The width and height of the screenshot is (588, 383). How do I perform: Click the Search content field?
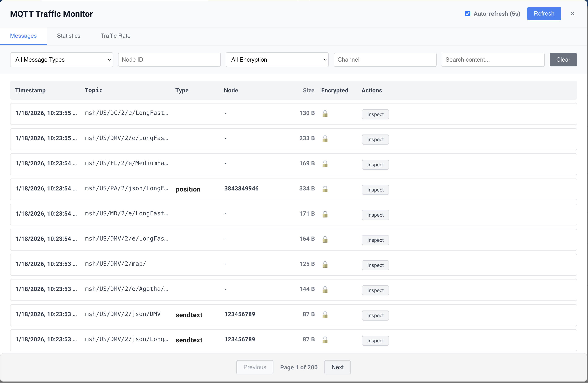click(x=493, y=60)
